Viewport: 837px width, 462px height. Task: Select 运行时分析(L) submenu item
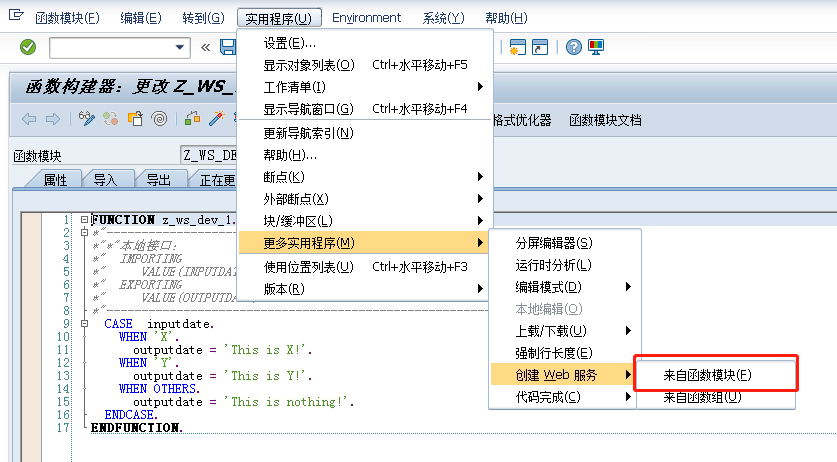pyautogui.click(x=564, y=265)
